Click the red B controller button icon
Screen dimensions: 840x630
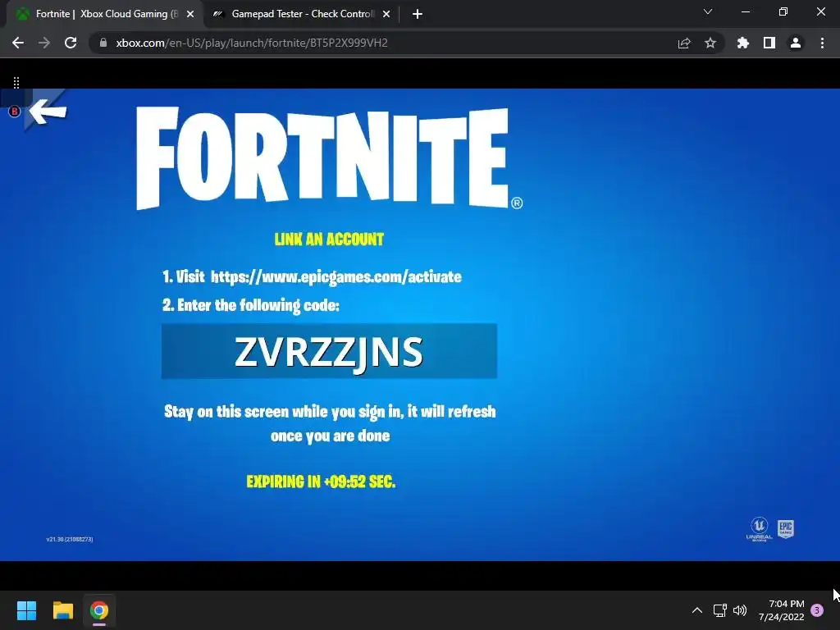point(15,112)
